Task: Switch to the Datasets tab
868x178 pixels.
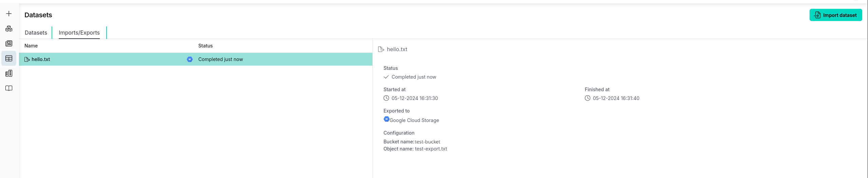Action: coord(36,33)
